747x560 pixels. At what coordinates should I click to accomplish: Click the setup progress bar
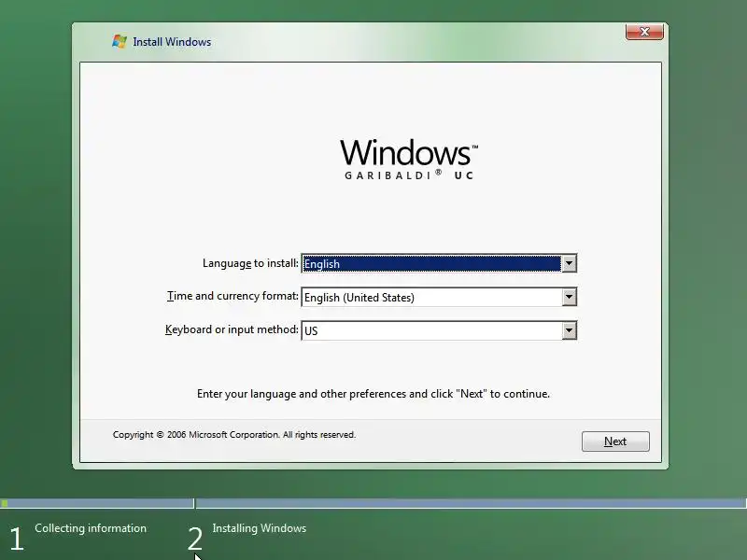coord(373,503)
